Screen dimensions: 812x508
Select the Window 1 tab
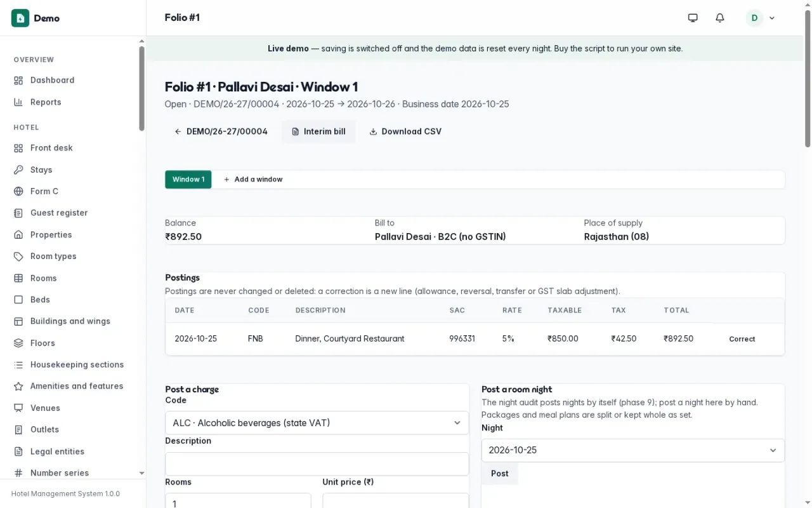(188, 180)
